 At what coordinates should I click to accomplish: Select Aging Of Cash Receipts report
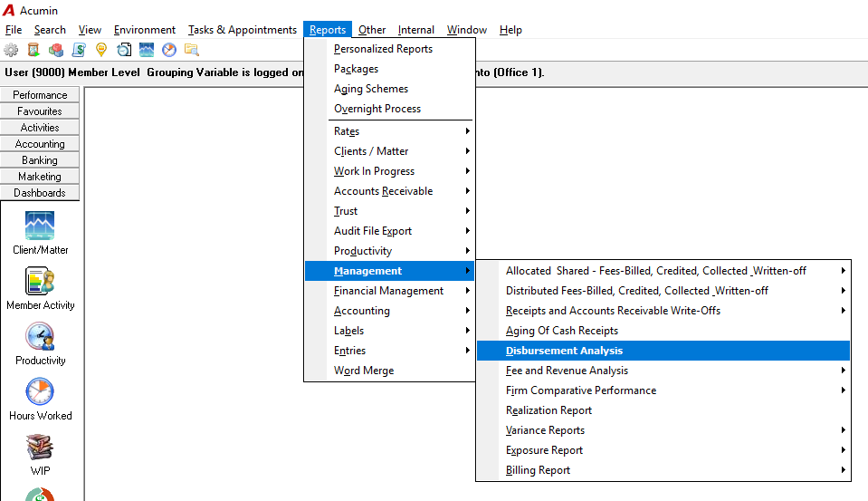pyautogui.click(x=663, y=331)
